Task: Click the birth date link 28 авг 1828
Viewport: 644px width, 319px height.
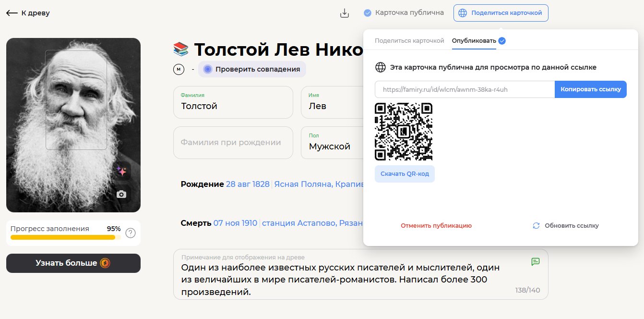Action: (x=247, y=184)
